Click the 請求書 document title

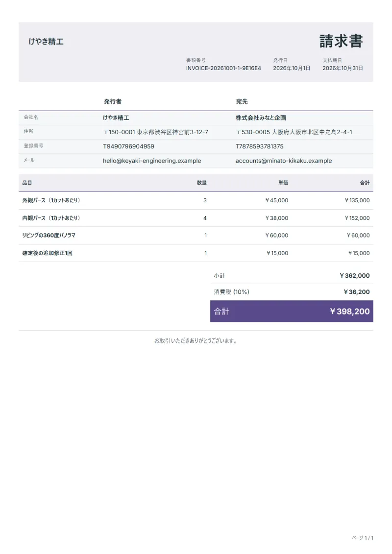tap(341, 41)
